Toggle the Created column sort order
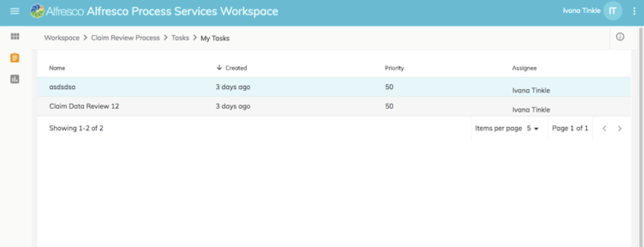Image resolution: width=644 pixels, height=247 pixels. click(x=232, y=68)
